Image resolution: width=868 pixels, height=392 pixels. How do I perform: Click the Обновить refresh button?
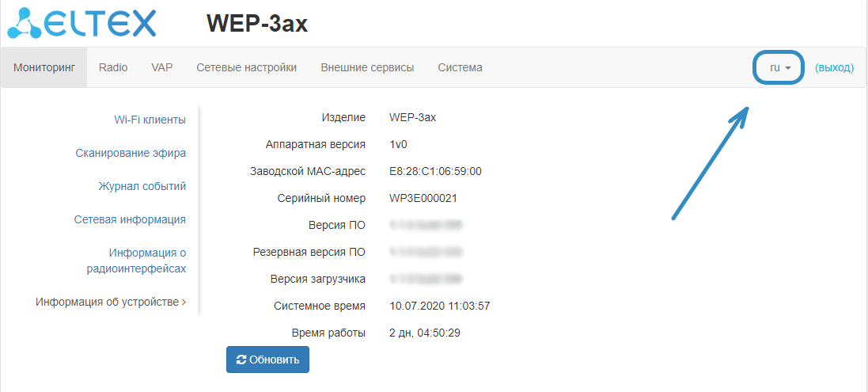pos(267,360)
